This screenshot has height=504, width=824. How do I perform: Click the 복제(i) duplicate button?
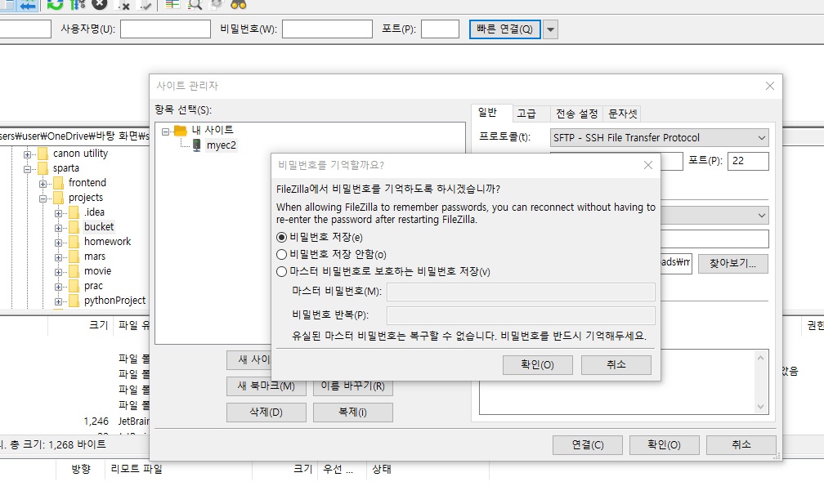coord(353,413)
